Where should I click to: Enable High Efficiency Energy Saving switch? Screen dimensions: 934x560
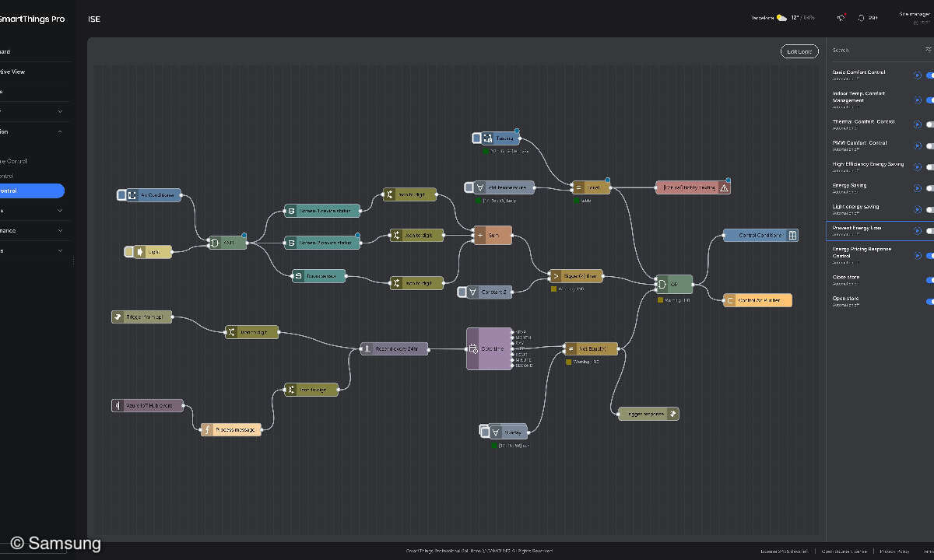point(929,167)
